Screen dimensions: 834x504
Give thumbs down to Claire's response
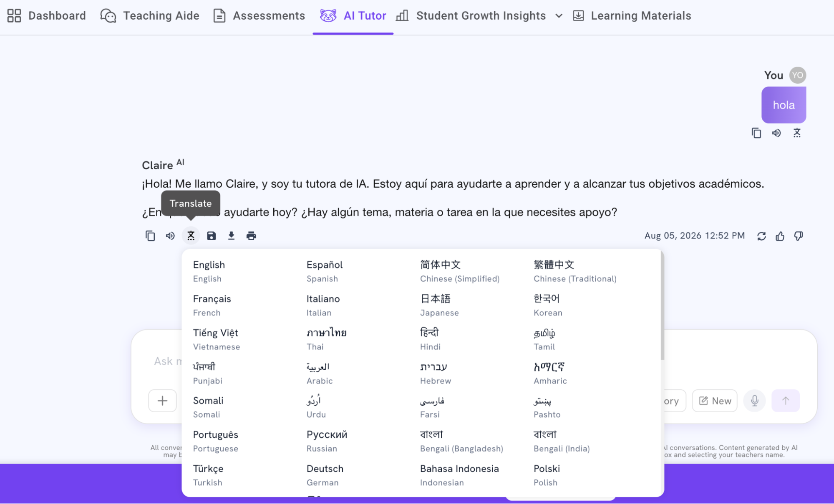799,236
